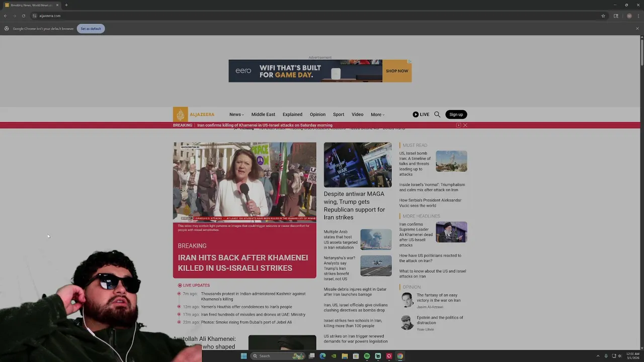The height and width of the screenshot is (362, 644).
Task: Click Set as default browser button
Action: (91, 29)
